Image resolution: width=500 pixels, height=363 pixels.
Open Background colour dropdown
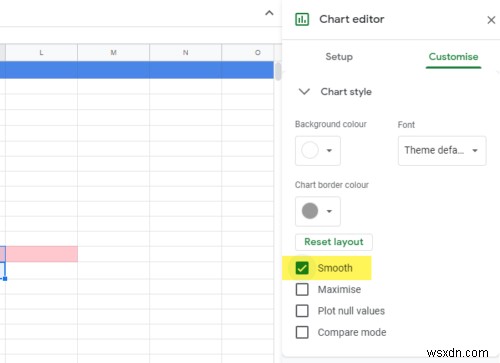coord(318,150)
